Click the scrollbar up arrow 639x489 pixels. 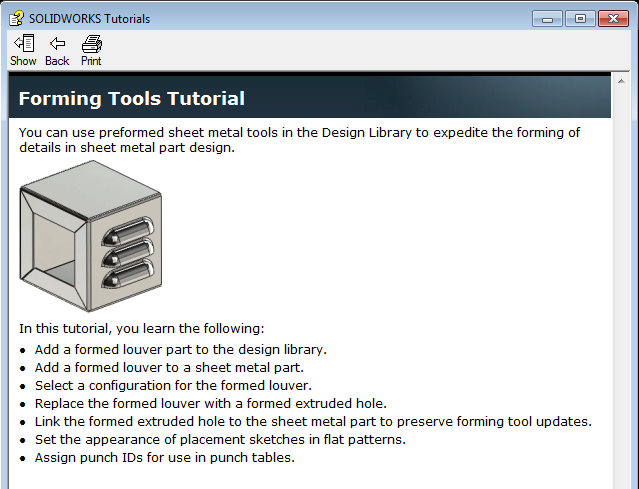tap(621, 82)
